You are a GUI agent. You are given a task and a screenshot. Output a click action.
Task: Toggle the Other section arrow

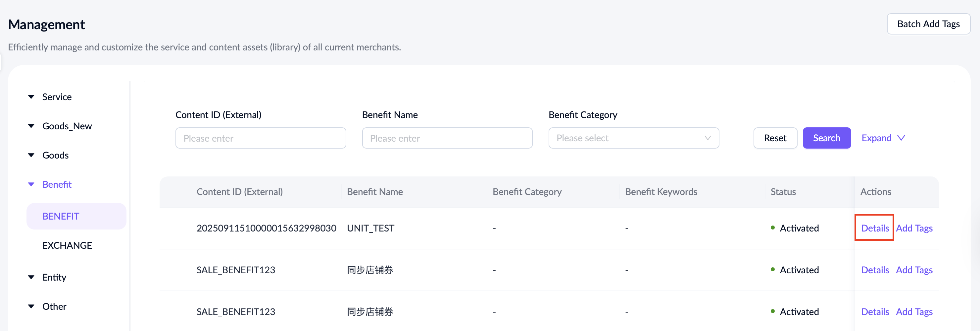(31, 306)
